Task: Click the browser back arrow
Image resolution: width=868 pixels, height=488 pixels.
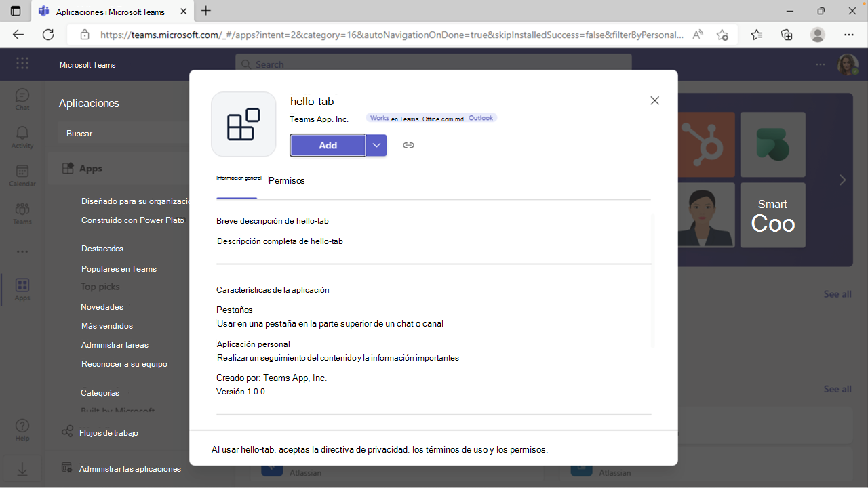Action: pos(18,35)
